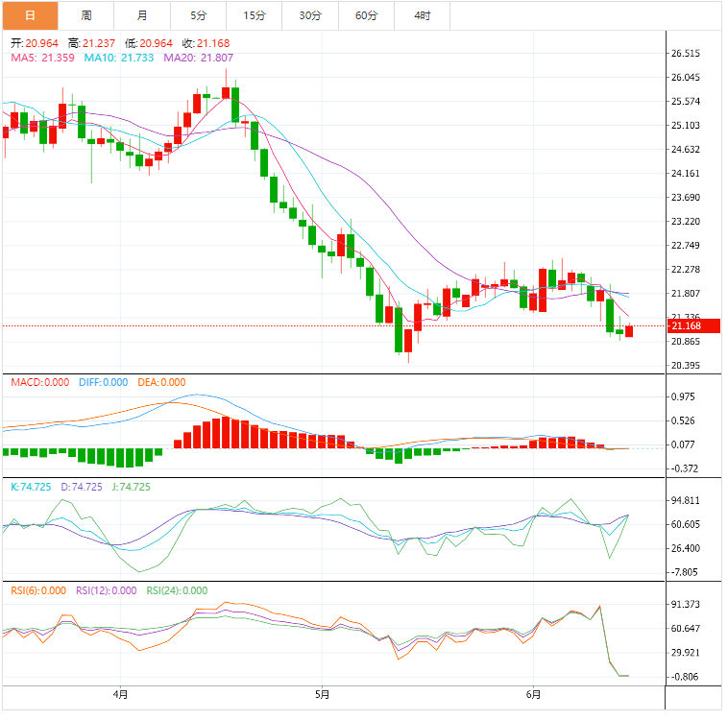Switch to the 月 monthly tab

pos(142,15)
